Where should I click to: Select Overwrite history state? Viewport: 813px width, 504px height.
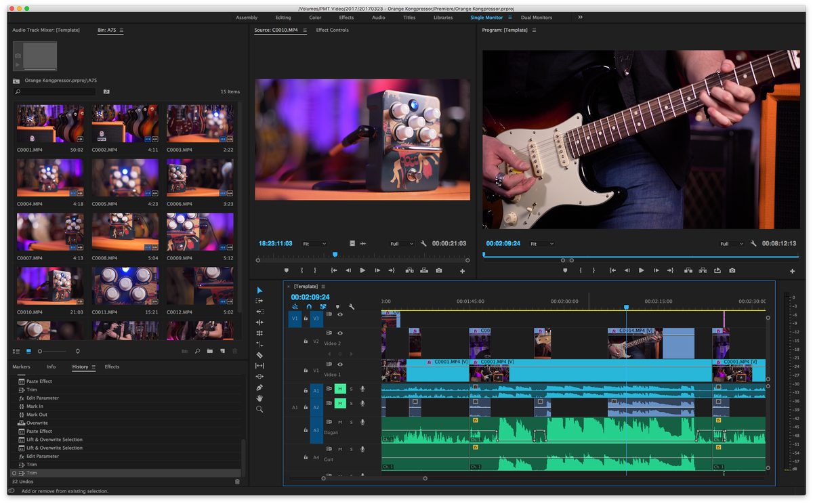[x=37, y=423]
